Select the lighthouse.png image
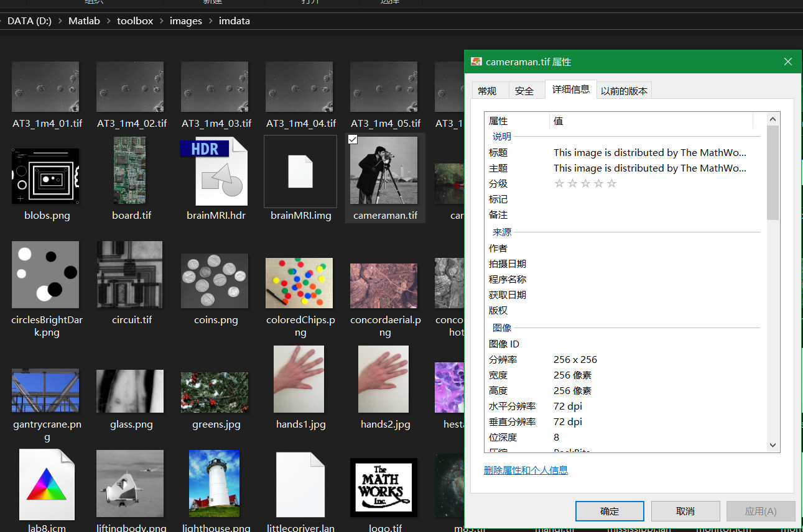The height and width of the screenshot is (532, 803). 215,485
